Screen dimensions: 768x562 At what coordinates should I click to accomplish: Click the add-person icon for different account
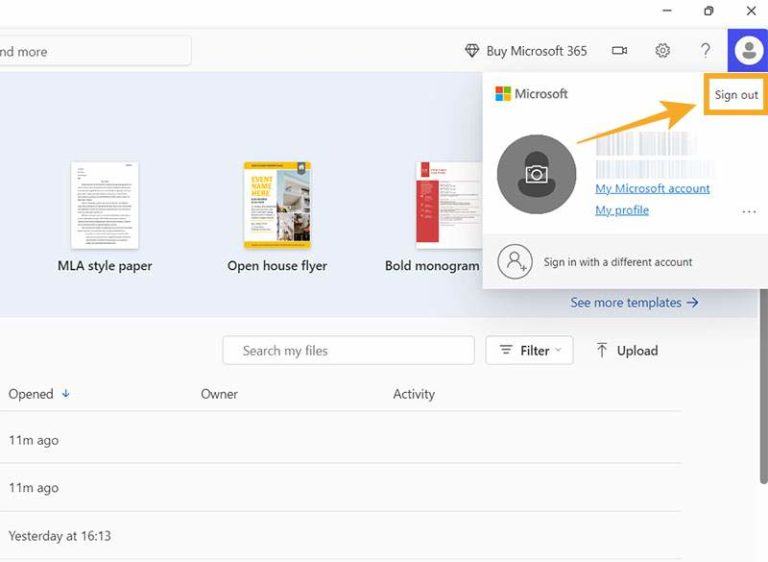pyautogui.click(x=515, y=262)
